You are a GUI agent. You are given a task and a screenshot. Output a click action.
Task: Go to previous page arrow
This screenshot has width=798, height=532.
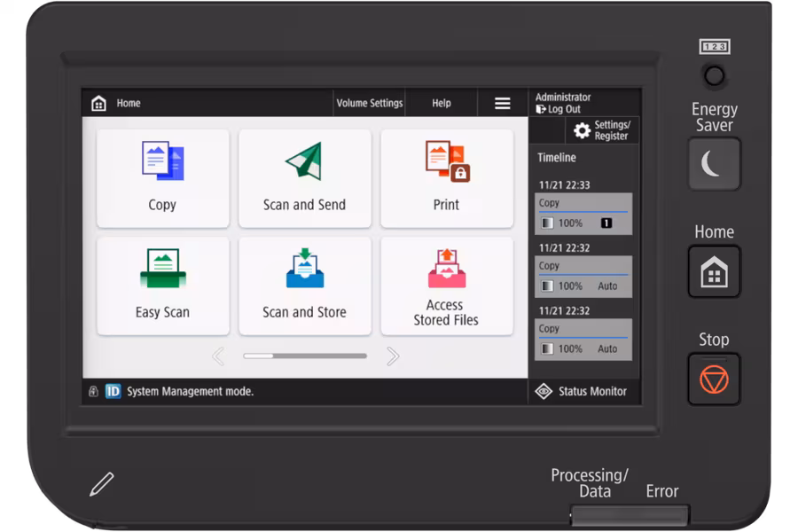(218, 356)
